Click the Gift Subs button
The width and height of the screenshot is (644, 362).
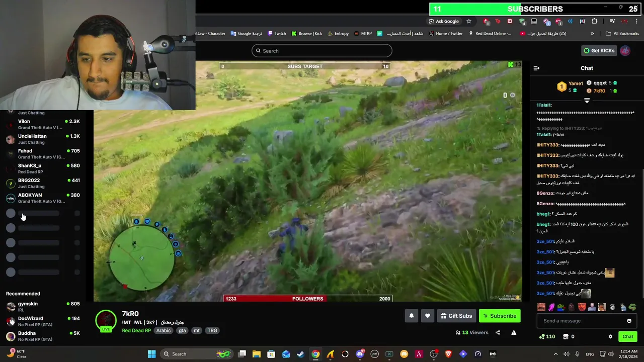point(456,316)
